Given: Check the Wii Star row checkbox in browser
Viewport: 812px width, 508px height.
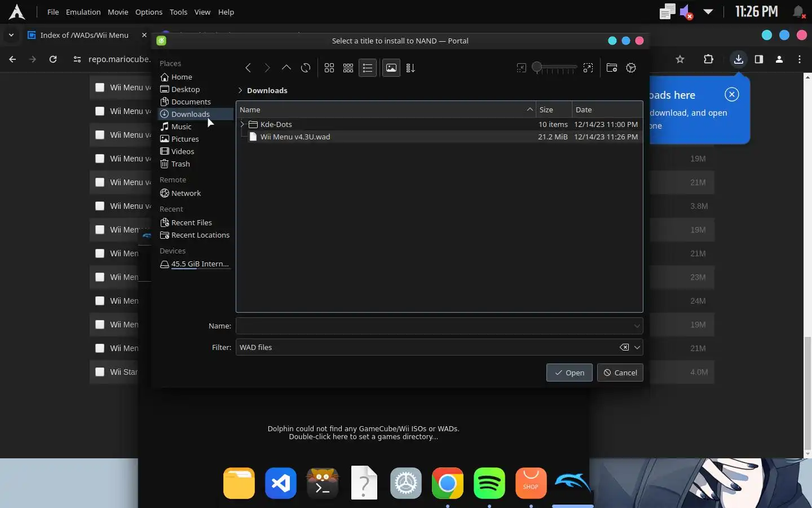Looking at the screenshot, I should pos(100,372).
